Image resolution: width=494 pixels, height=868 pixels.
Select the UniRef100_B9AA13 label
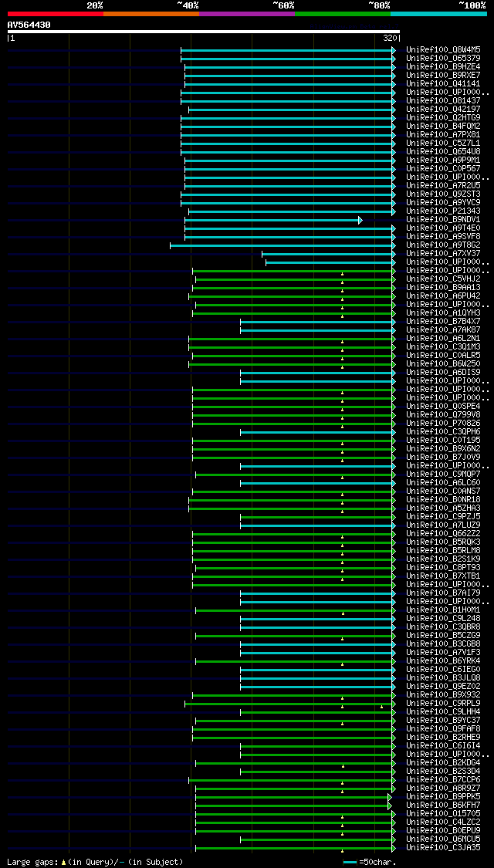point(443,287)
